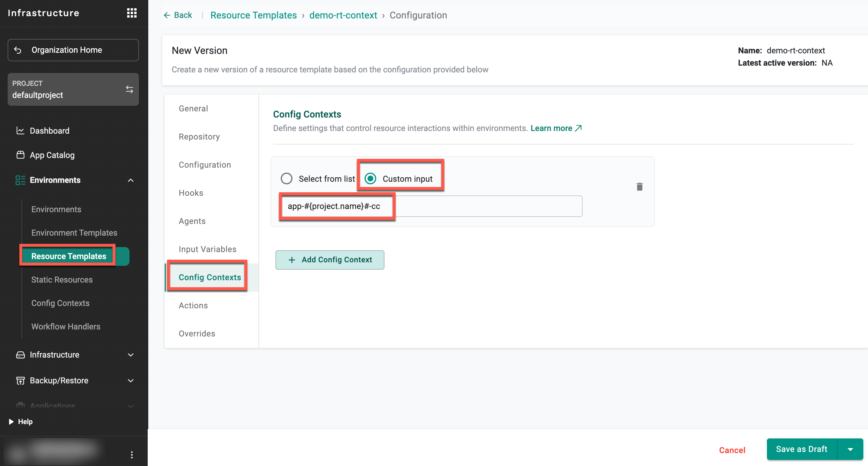Delete the config context with trash icon
868x466 pixels.
(639, 187)
